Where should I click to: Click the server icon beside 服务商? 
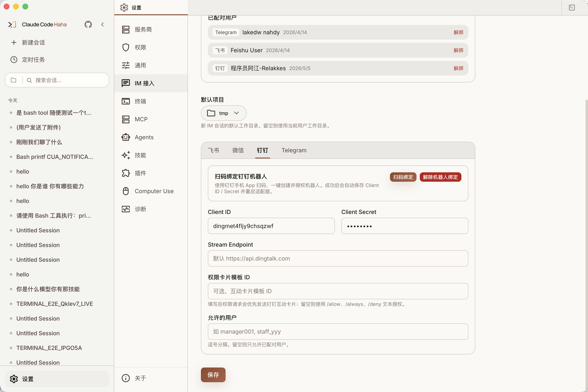[x=126, y=29]
